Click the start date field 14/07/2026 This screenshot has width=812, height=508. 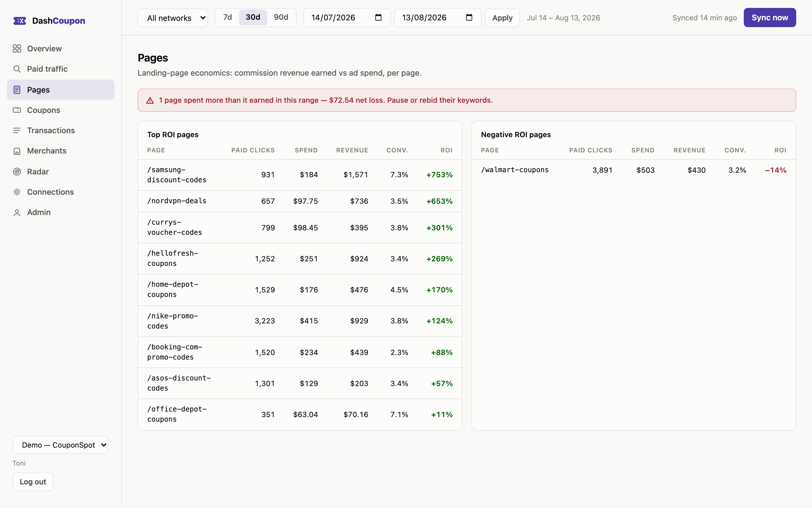pyautogui.click(x=347, y=17)
